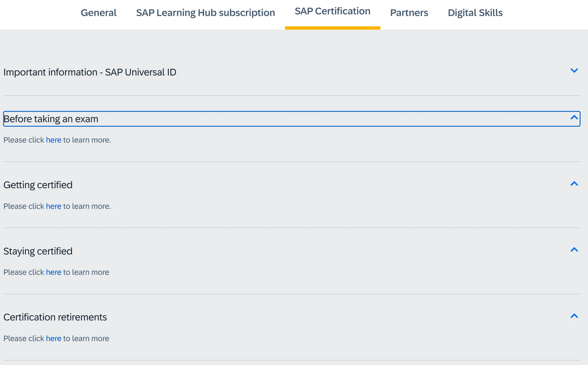Open the General tab
Screen dimensions: 588x365
98,13
